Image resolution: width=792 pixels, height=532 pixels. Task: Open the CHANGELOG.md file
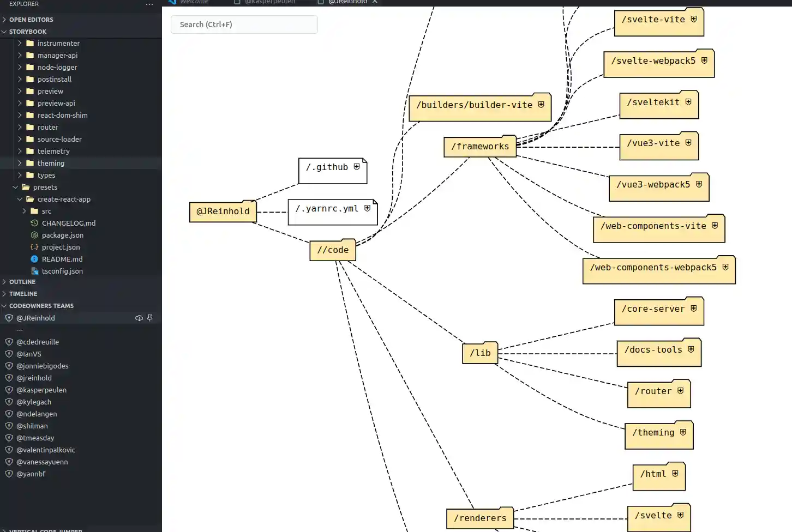pos(69,223)
